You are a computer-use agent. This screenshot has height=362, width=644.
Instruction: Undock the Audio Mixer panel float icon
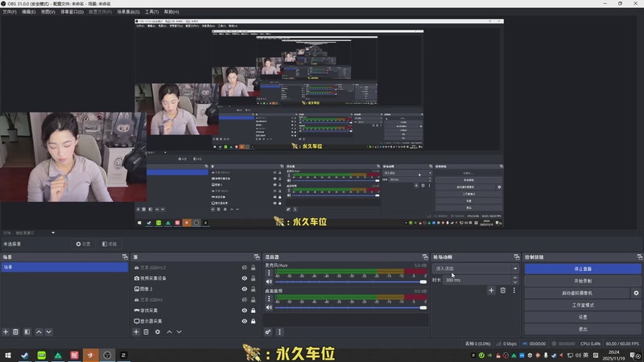click(x=425, y=257)
